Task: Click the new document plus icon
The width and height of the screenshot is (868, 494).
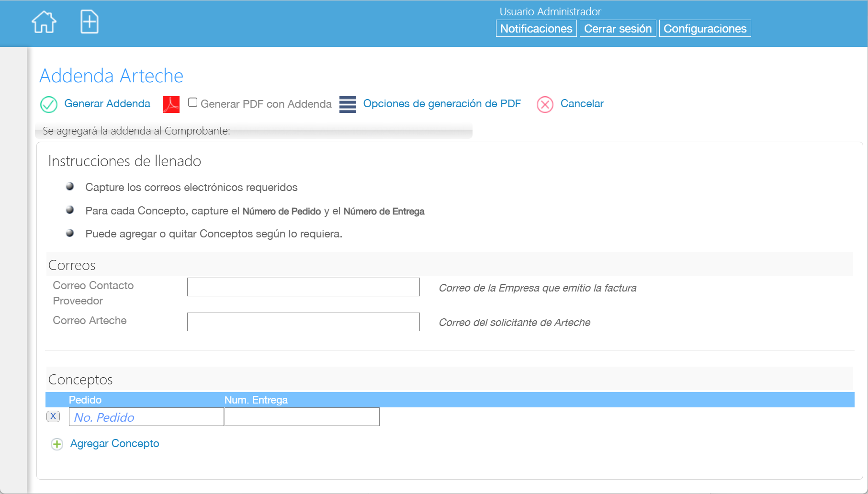Action: [90, 22]
